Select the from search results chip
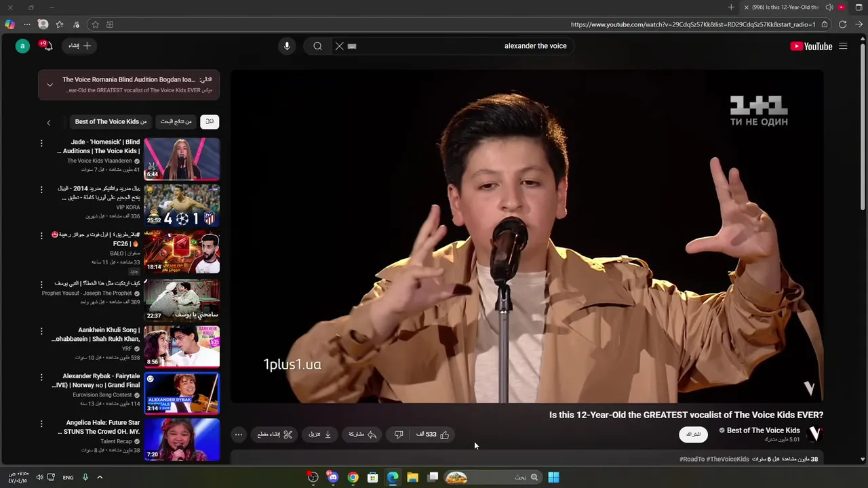Viewport: 868px width, 488px height. click(176, 121)
